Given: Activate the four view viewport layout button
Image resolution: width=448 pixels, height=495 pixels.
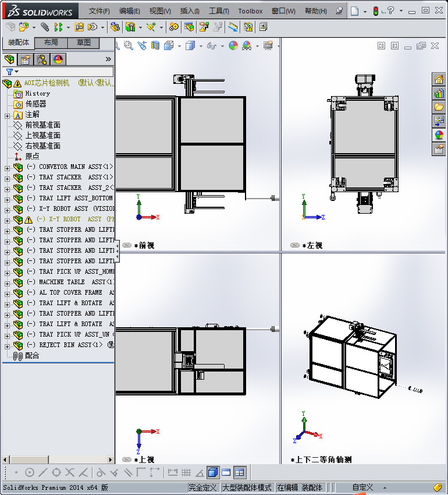Looking at the screenshot, I should [x=240, y=473].
